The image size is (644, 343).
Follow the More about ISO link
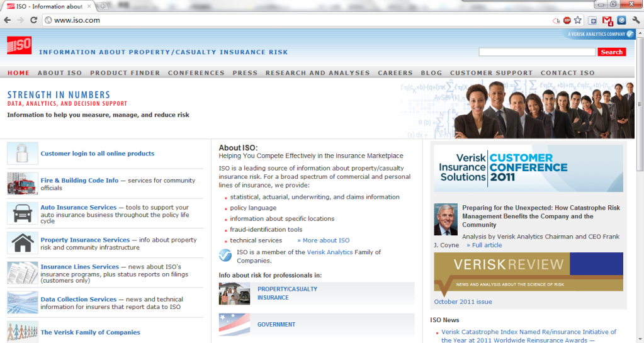[x=324, y=240]
